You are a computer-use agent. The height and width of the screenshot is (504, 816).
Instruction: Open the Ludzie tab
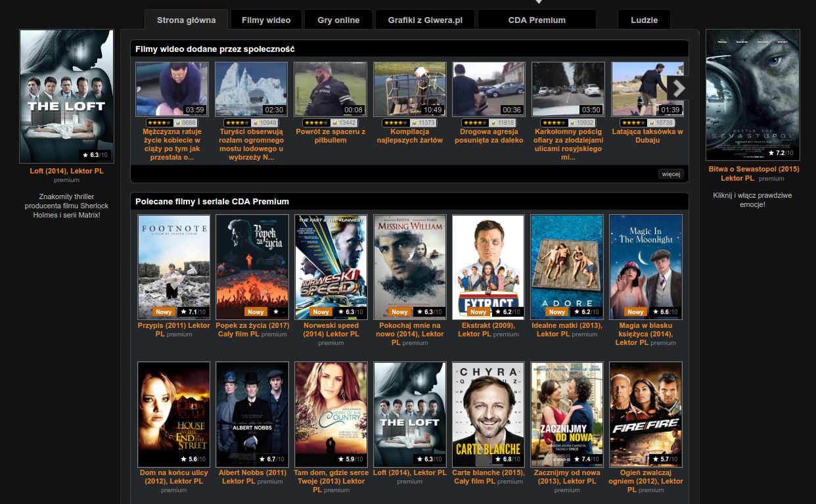(645, 20)
